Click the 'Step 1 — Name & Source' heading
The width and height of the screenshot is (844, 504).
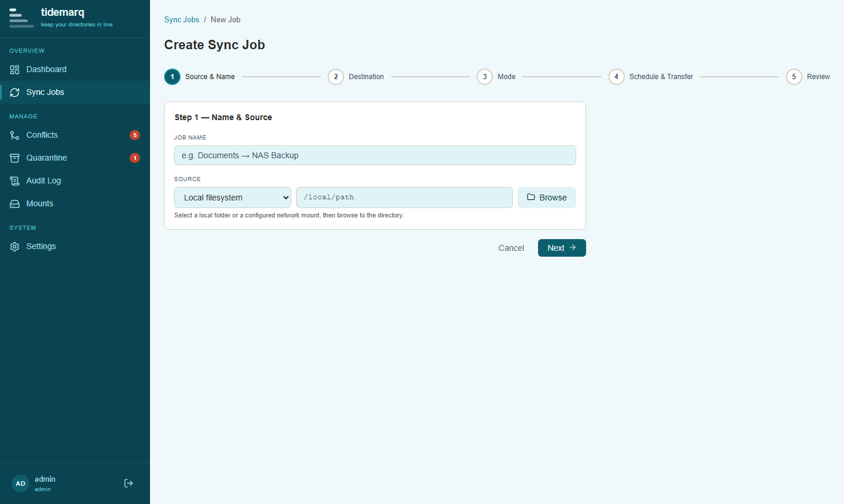pos(223,117)
